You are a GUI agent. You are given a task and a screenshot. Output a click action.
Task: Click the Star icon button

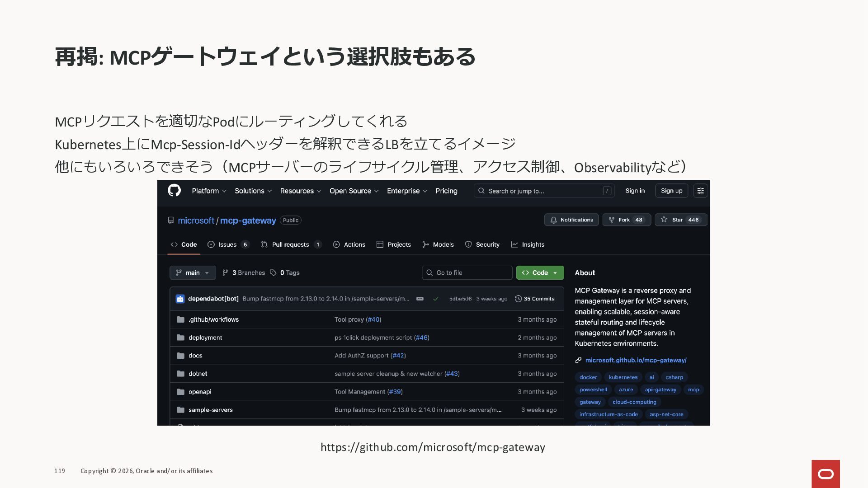(664, 220)
